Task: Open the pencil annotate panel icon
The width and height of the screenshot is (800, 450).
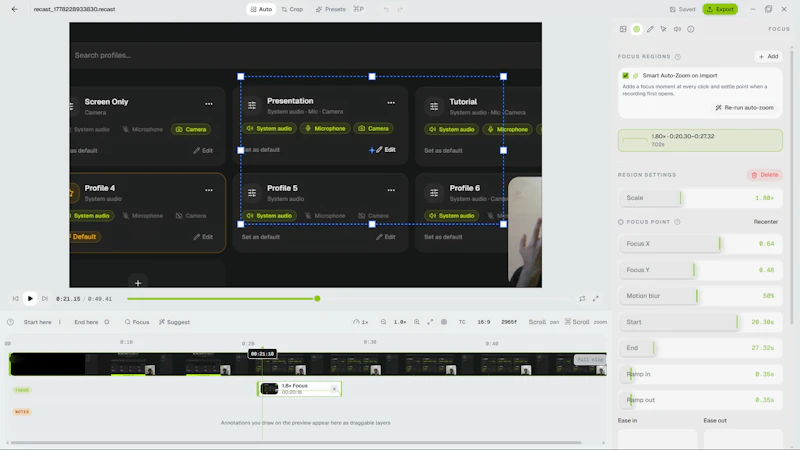Action: point(650,29)
